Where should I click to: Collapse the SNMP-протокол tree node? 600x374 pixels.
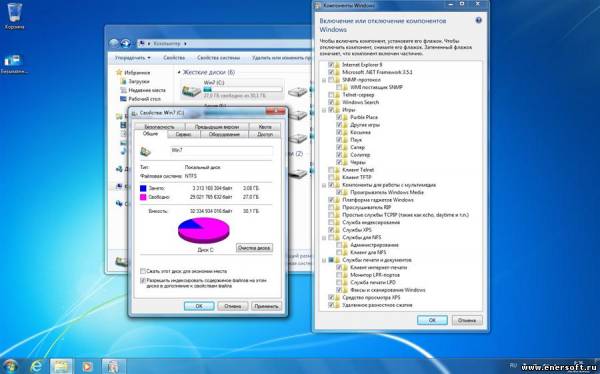pos(324,80)
